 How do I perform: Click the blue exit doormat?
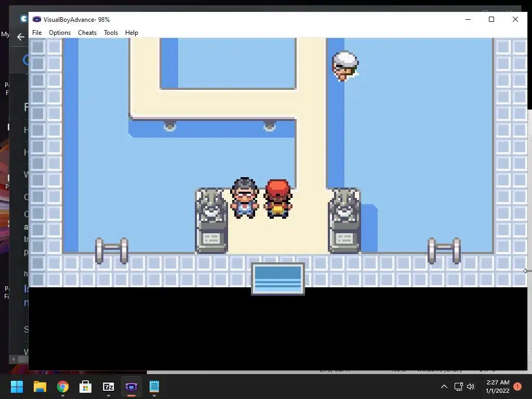click(278, 278)
